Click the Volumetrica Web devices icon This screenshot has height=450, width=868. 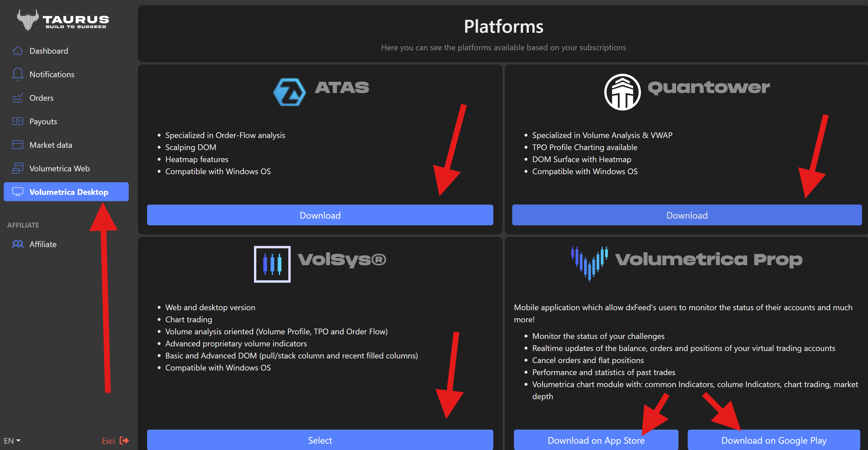(17, 168)
